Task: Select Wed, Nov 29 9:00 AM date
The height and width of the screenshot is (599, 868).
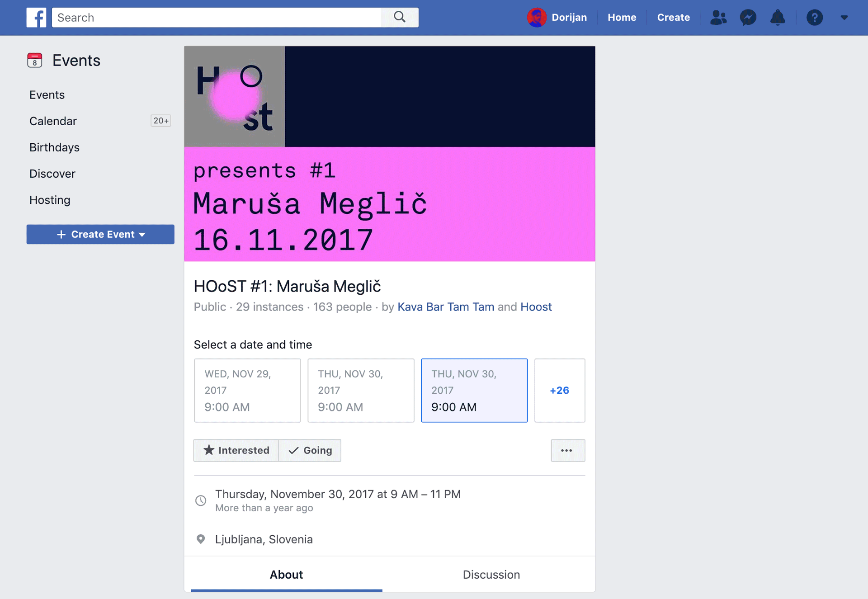Action: [x=247, y=390]
